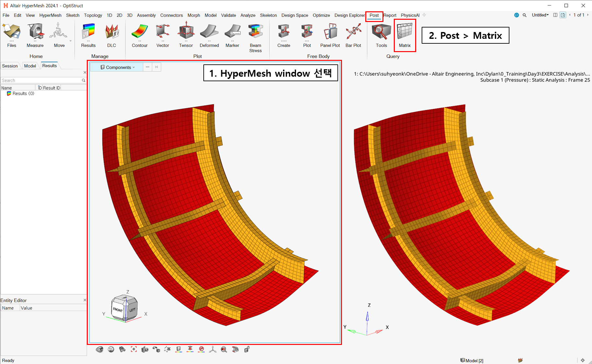Image resolution: width=592 pixels, height=364 pixels.
Task: Go to the previous page arrow
Action: 570,15
